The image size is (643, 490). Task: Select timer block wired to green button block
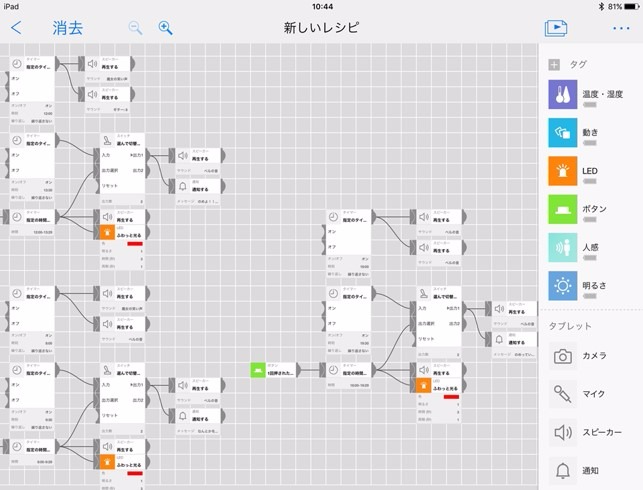tap(349, 376)
